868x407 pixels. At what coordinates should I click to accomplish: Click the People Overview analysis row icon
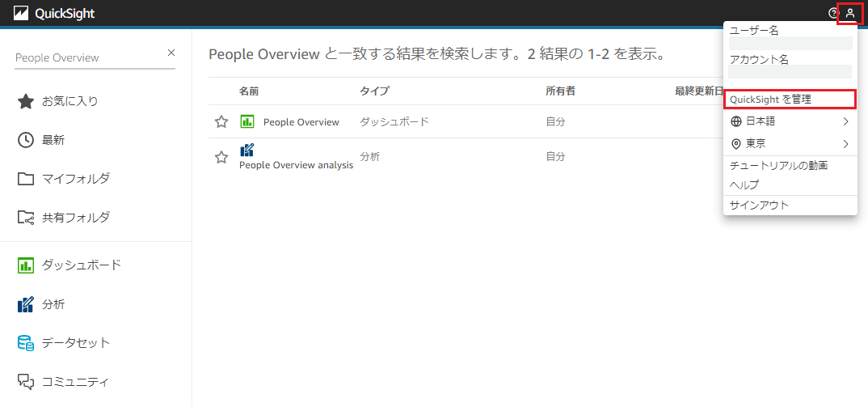(x=246, y=150)
